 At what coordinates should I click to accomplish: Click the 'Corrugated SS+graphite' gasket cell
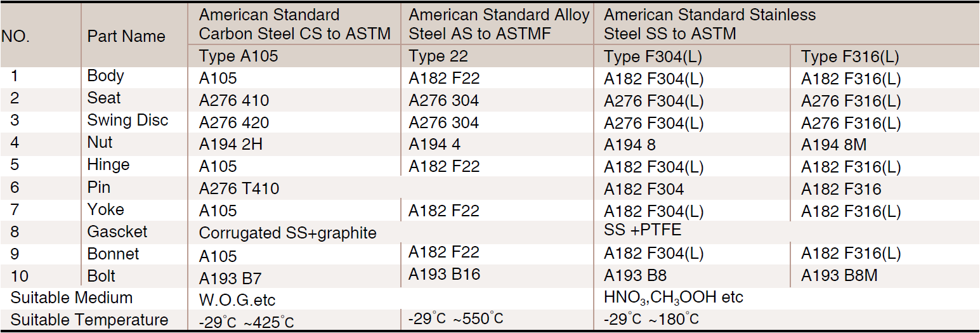[x=288, y=233]
